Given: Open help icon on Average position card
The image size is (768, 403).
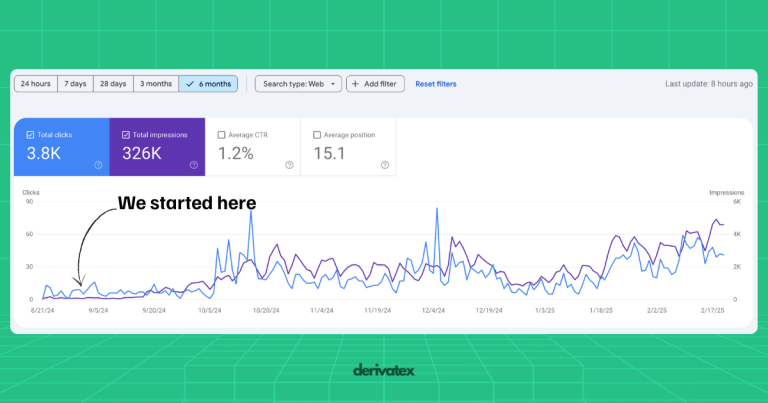Looking at the screenshot, I should [385, 165].
